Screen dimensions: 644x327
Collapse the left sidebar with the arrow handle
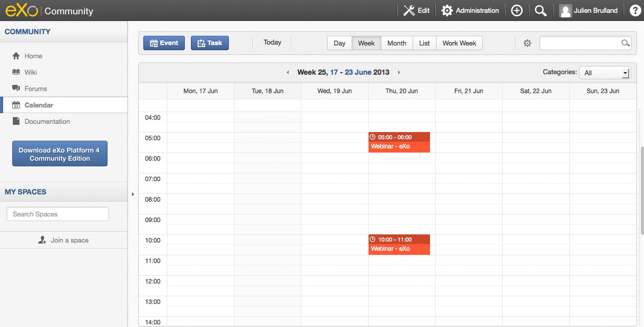coord(133,194)
